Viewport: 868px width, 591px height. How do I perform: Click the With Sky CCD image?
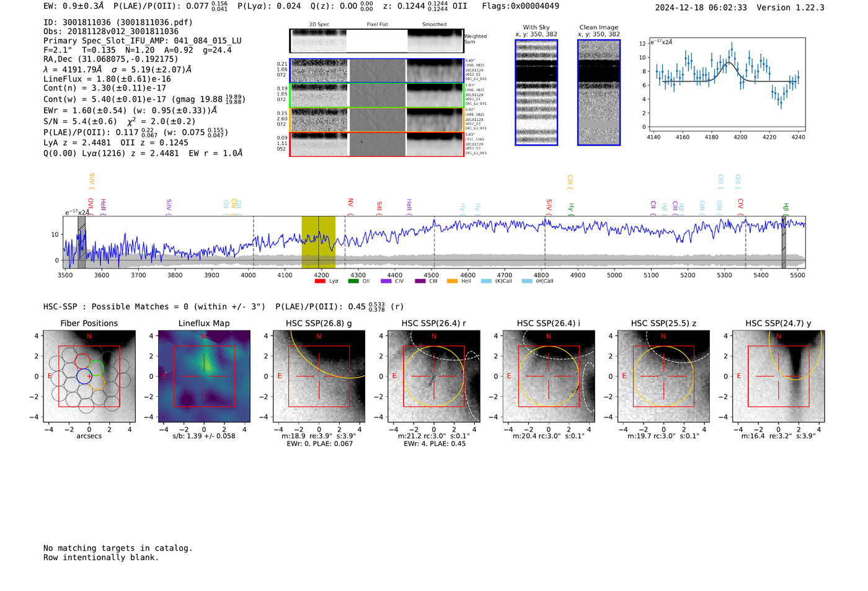[536, 92]
